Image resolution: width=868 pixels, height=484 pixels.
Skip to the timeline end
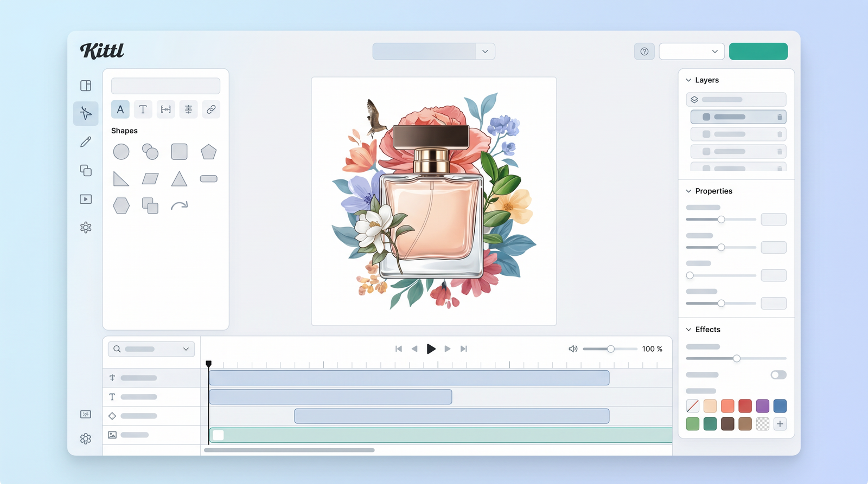(464, 349)
